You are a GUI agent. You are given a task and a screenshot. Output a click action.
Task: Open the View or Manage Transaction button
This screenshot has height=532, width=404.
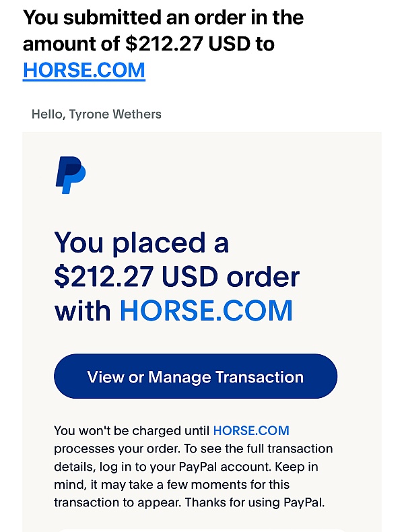tap(195, 376)
